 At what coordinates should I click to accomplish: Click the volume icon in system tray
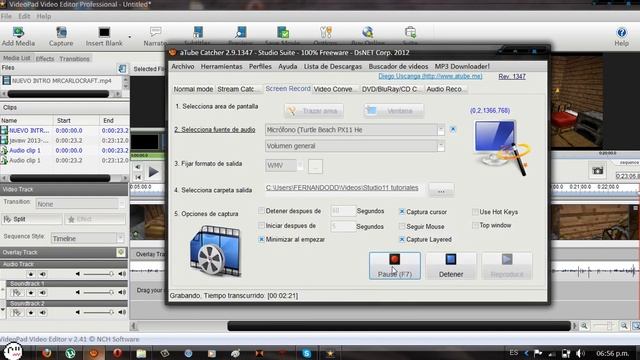click(580, 353)
